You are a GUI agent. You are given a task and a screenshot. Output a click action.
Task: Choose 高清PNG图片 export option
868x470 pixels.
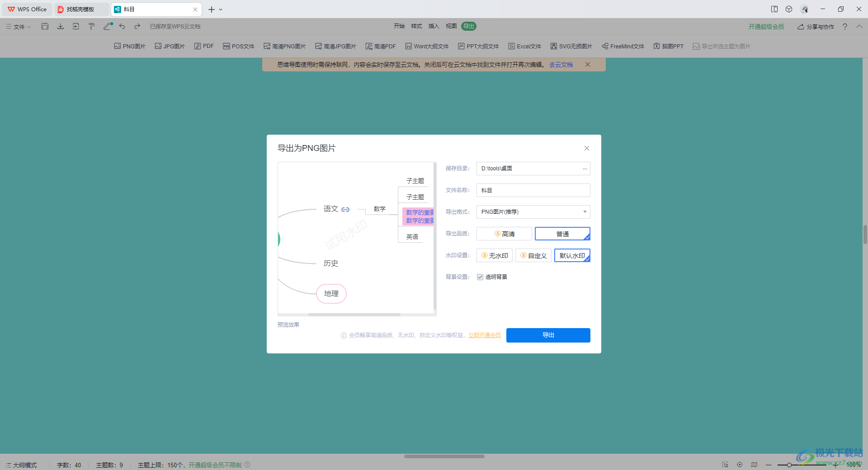285,46
